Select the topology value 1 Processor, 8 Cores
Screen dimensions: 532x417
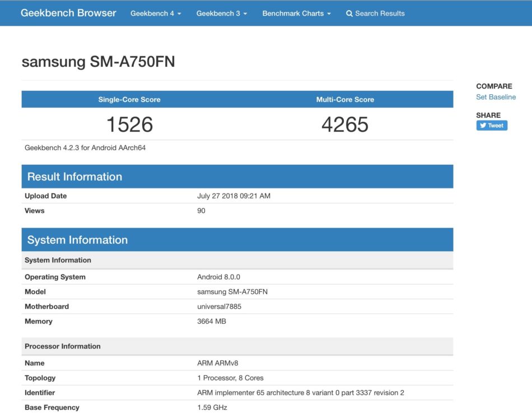pyautogui.click(x=230, y=378)
